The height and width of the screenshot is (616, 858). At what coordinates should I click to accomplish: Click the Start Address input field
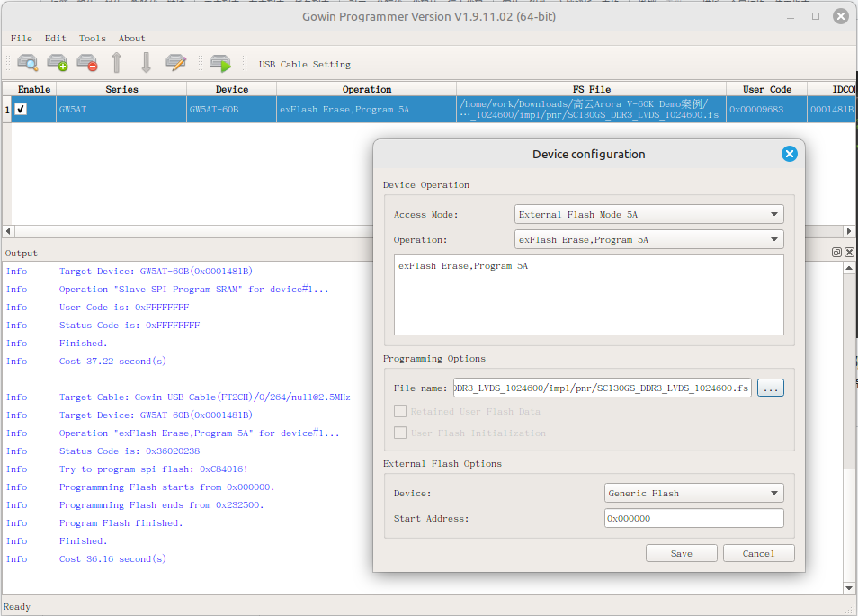(x=693, y=518)
